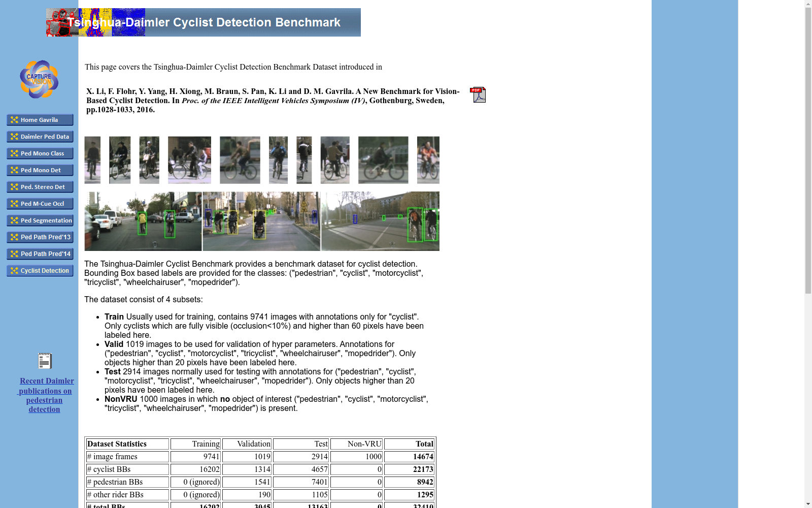Image resolution: width=812 pixels, height=508 pixels.
Task: Open the notepad icon above Recent Daimler publications
Action: [x=45, y=361]
